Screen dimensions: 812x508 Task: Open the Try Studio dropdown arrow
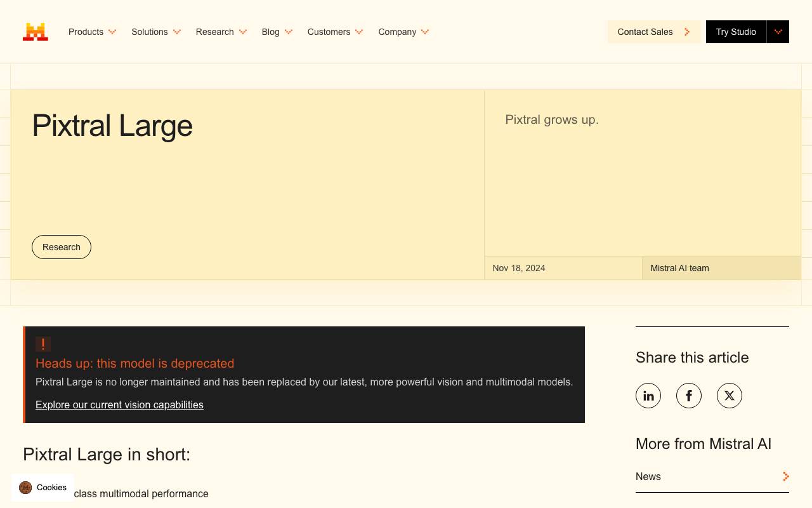(778, 32)
